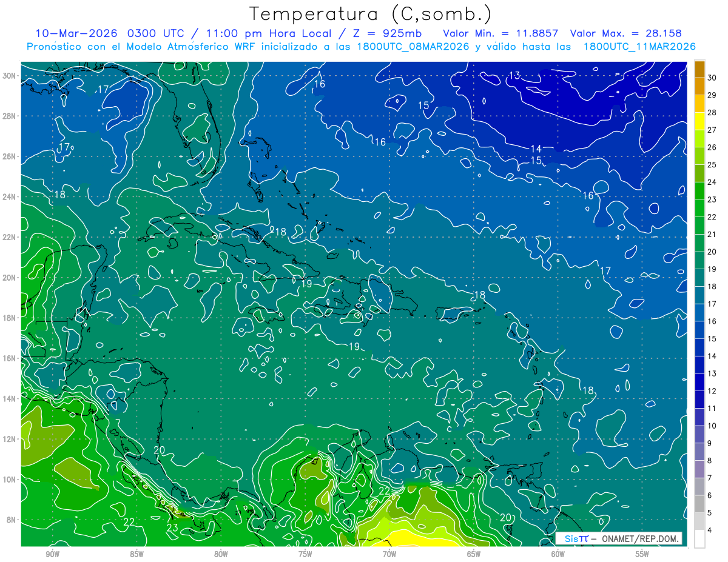Click color scale label "21"
The height and width of the screenshot is (562, 728).
[712, 235]
